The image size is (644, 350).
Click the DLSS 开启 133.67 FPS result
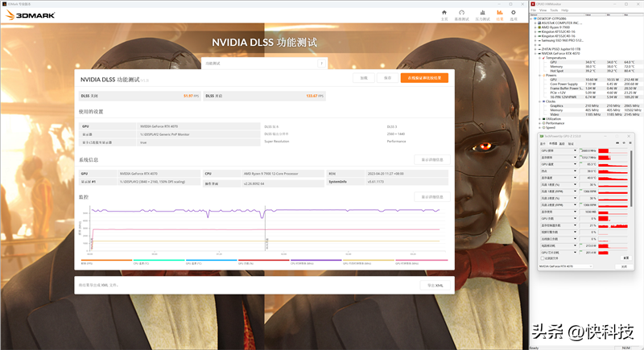coord(265,96)
